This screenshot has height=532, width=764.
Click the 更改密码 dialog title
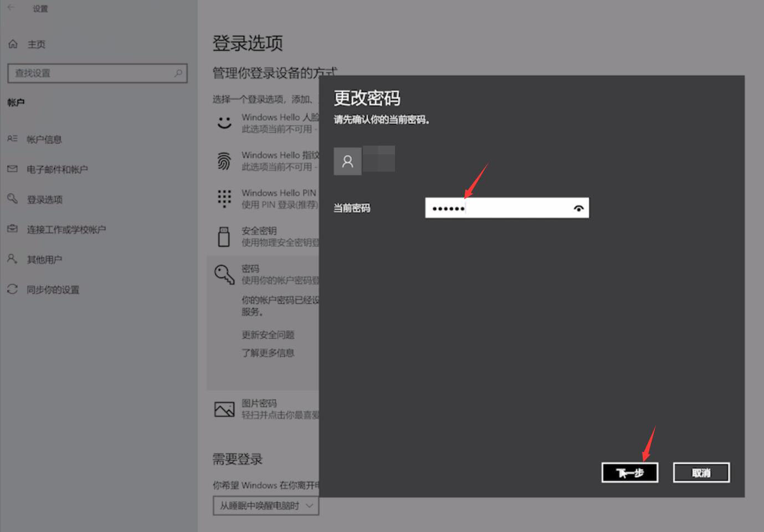[x=367, y=98]
